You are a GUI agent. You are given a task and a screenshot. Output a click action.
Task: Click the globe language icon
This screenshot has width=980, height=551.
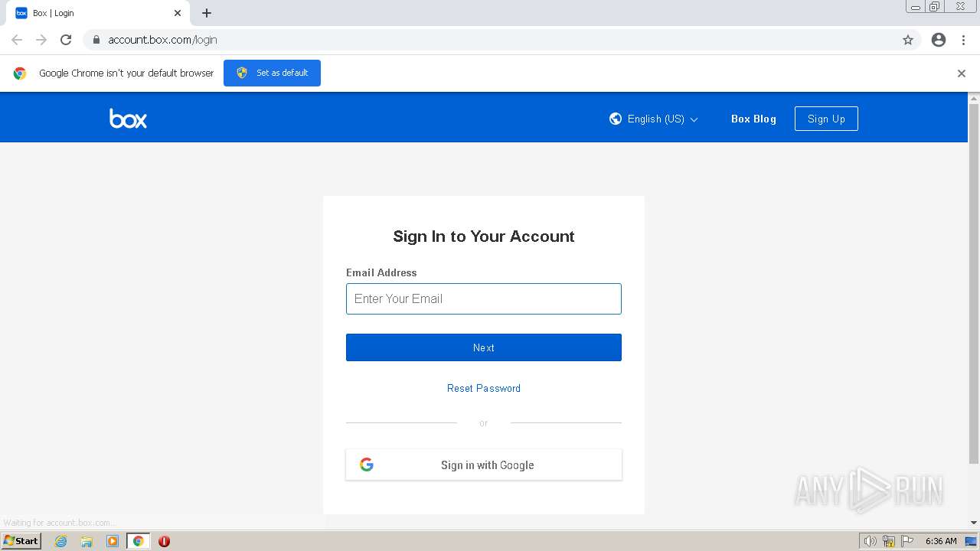pos(616,119)
